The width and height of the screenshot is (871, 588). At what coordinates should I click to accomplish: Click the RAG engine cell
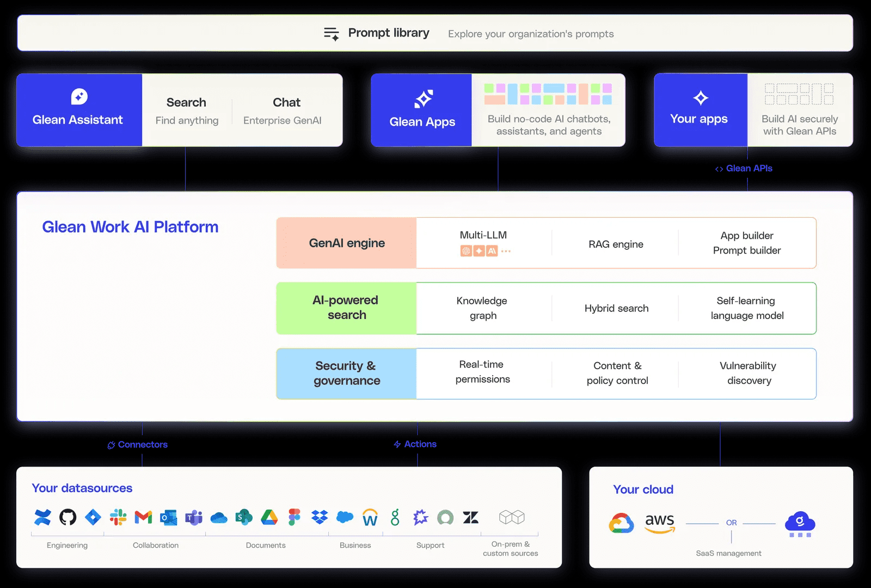pos(616,244)
